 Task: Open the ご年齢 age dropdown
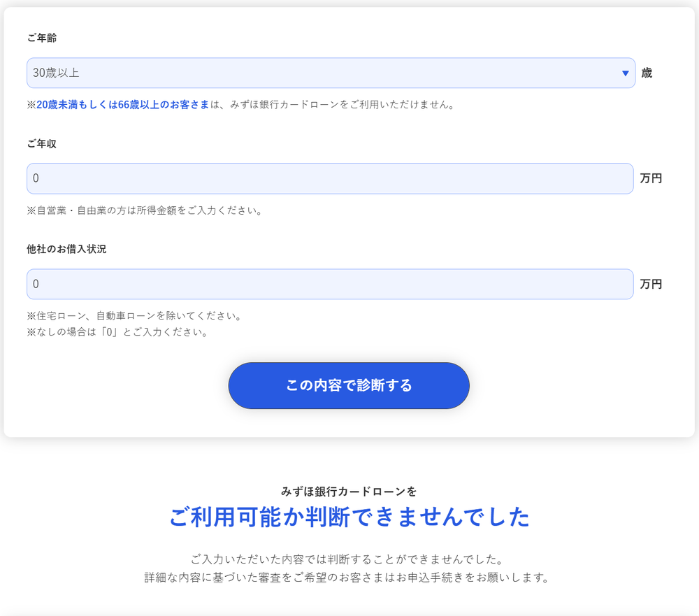pos(331,73)
